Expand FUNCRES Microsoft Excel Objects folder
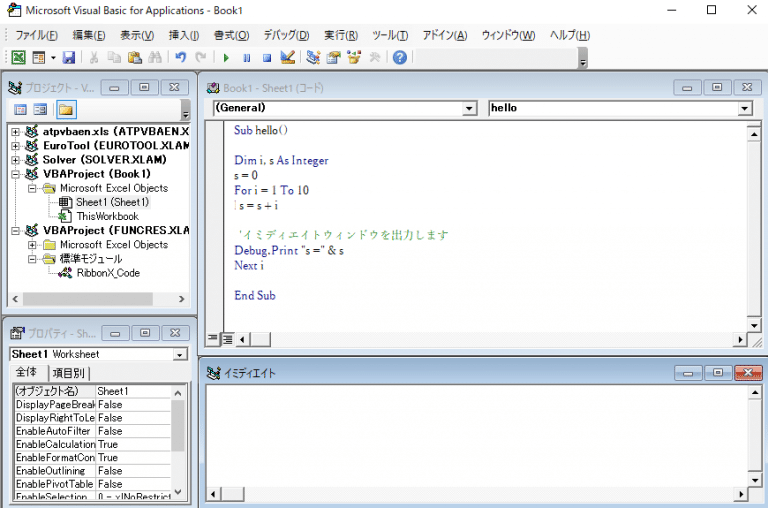This screenshot has width=768, height=508. (x=32, y=245)
